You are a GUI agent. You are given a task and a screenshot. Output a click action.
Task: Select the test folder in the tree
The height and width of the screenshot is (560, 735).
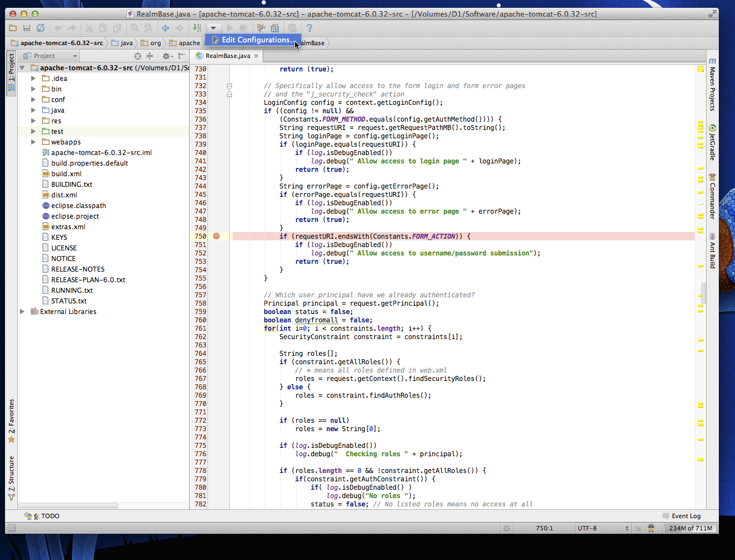click(57, 132)
